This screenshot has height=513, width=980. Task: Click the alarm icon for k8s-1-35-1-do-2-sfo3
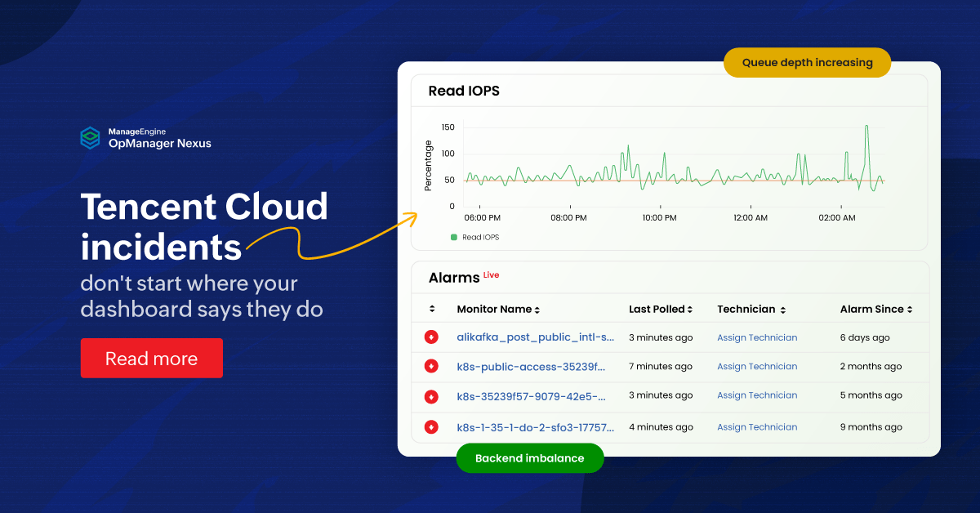(x=431, y=426)
